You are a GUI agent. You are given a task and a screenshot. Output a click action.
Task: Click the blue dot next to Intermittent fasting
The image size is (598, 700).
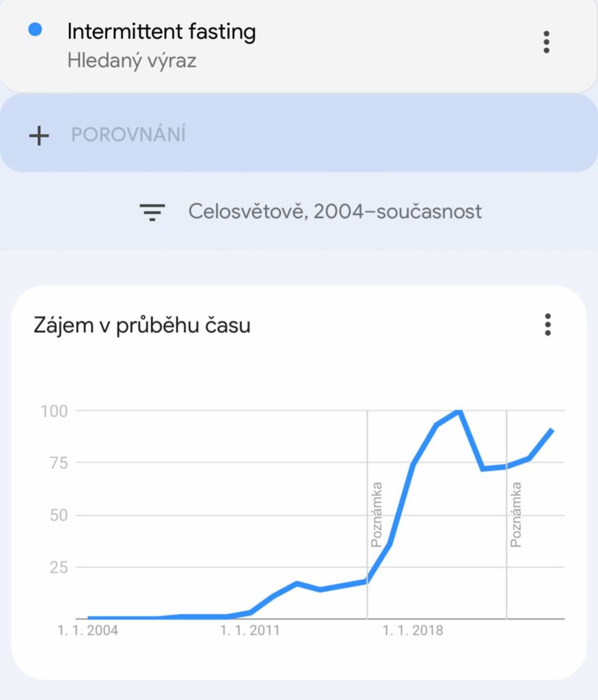click(x=36, y=29)
